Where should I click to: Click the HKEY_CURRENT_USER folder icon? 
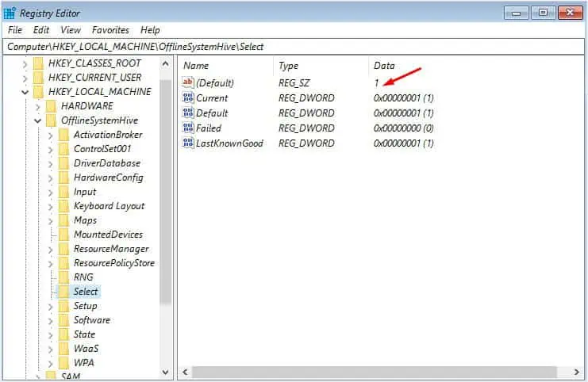coord(39,78)
